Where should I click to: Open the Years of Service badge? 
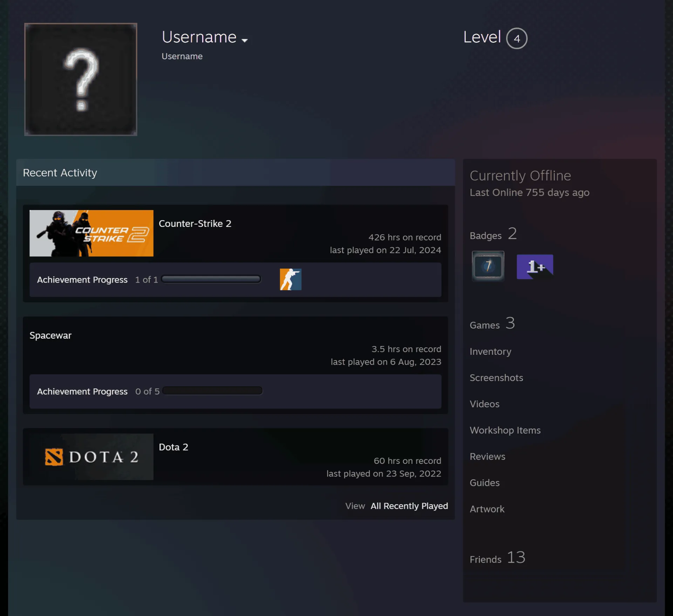(x=488, y=266)
